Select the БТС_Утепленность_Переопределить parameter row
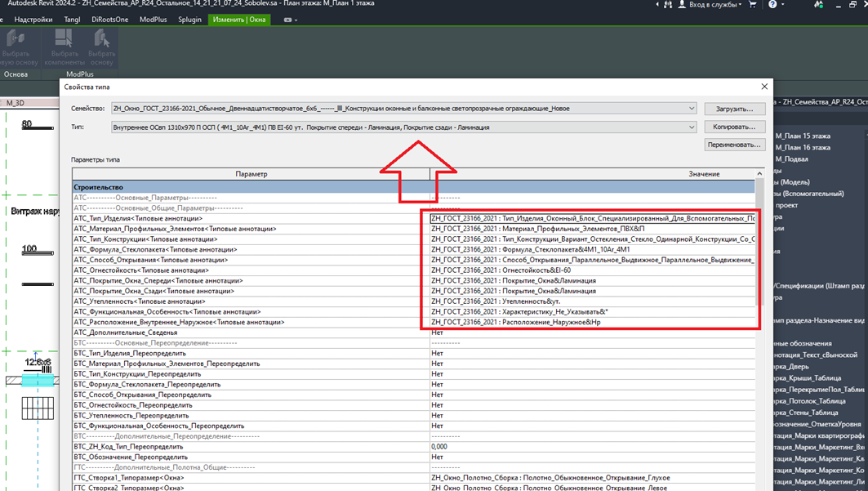Viewport: 868px width, 491px height. 413,416
